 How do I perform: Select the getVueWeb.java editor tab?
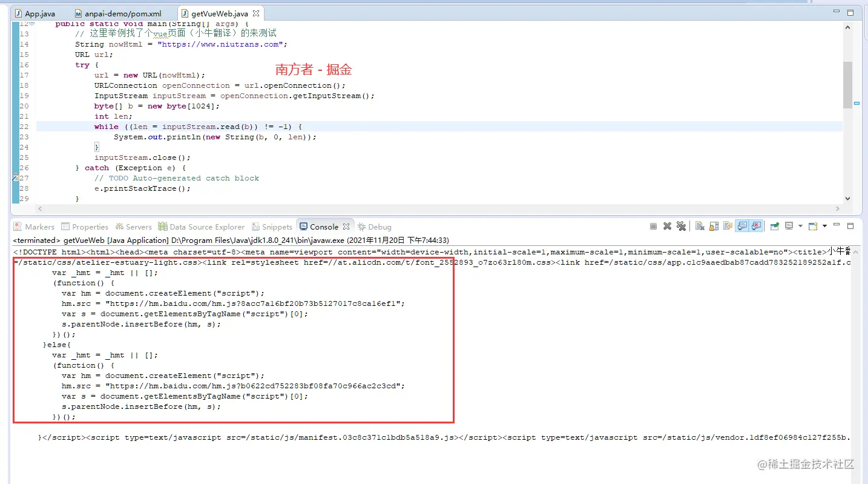[219, 13]
